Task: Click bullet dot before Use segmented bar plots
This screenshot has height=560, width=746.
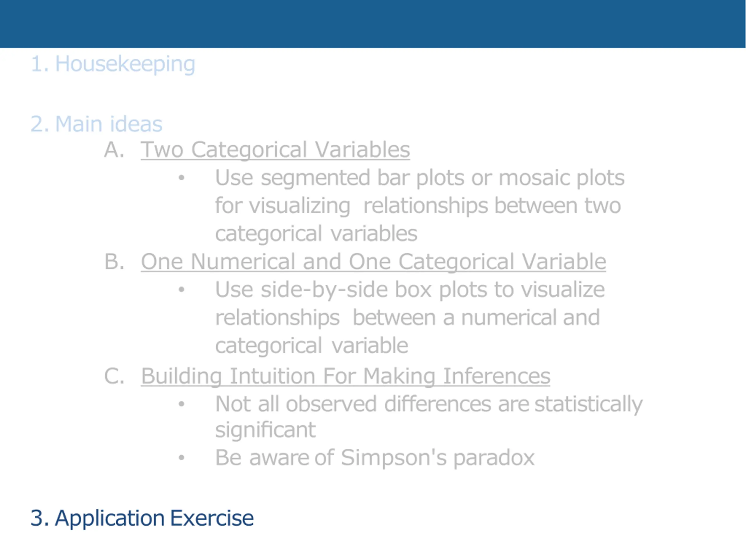Action: click(x=182, y=177)
